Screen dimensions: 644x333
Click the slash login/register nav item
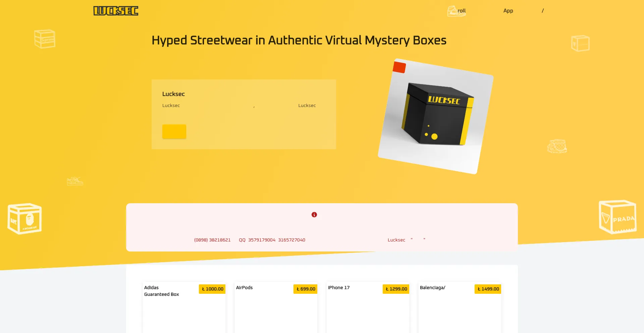point(542,11)
